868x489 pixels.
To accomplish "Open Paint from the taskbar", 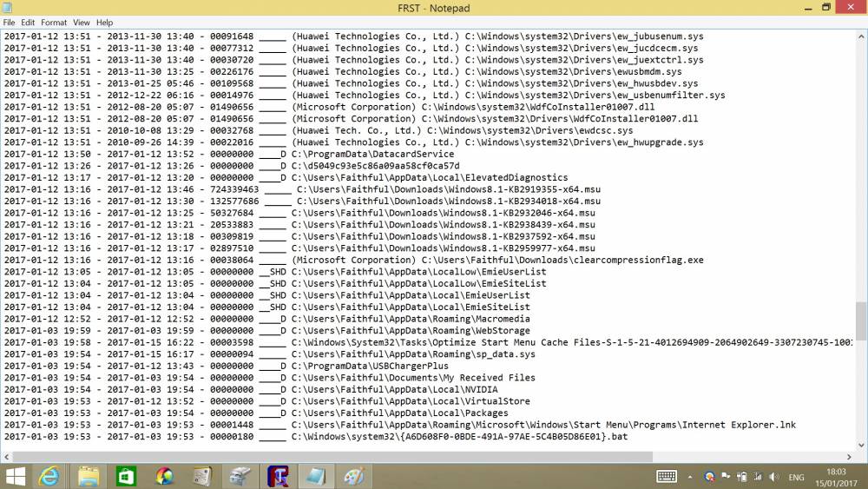I will (x=354, y=476).
